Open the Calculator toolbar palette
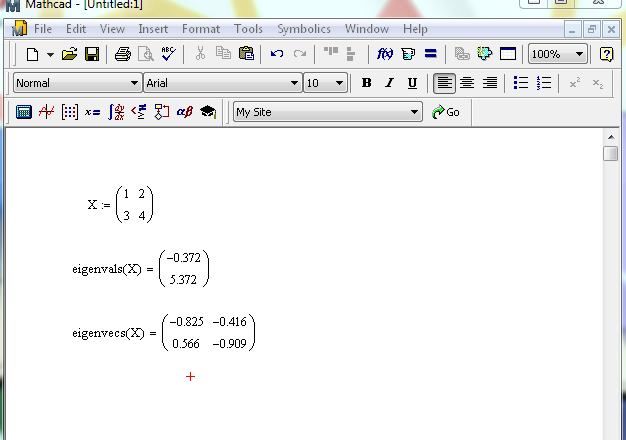 [24, 112]
